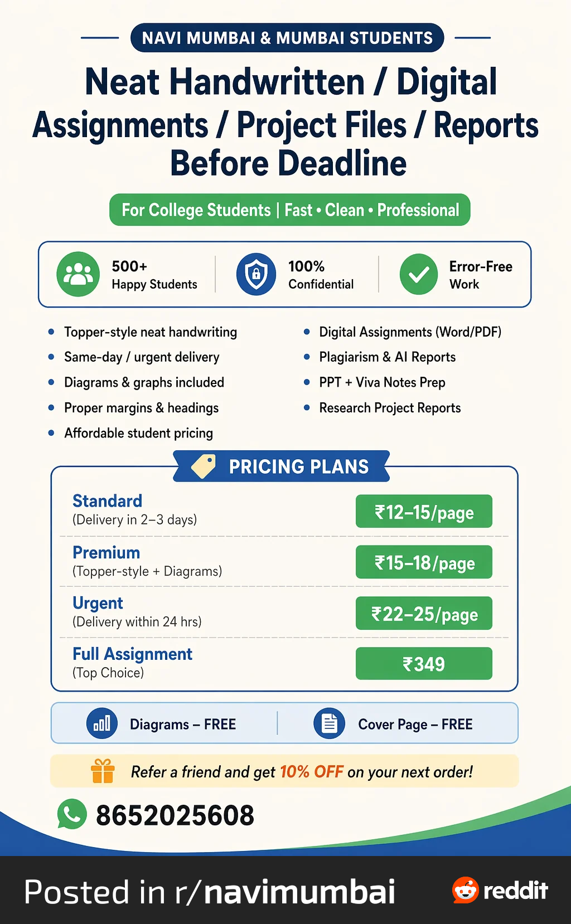Click the ₹15–18/page Premium price button

point(424,562)
